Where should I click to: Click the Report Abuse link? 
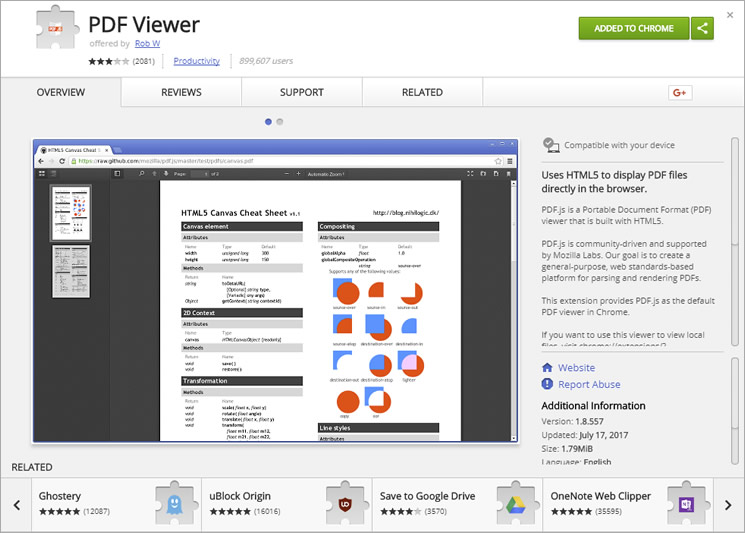(589, 384)
